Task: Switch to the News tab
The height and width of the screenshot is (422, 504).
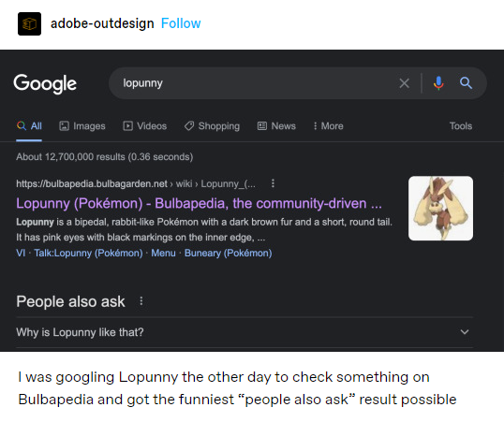Action: pyautogui.click(x=276, y=126)
